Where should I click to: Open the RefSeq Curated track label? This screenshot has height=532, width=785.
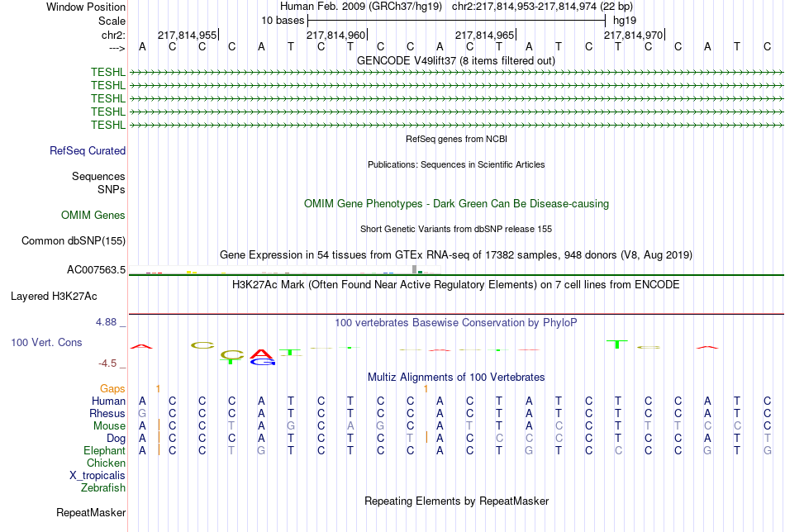pos(88,150)
